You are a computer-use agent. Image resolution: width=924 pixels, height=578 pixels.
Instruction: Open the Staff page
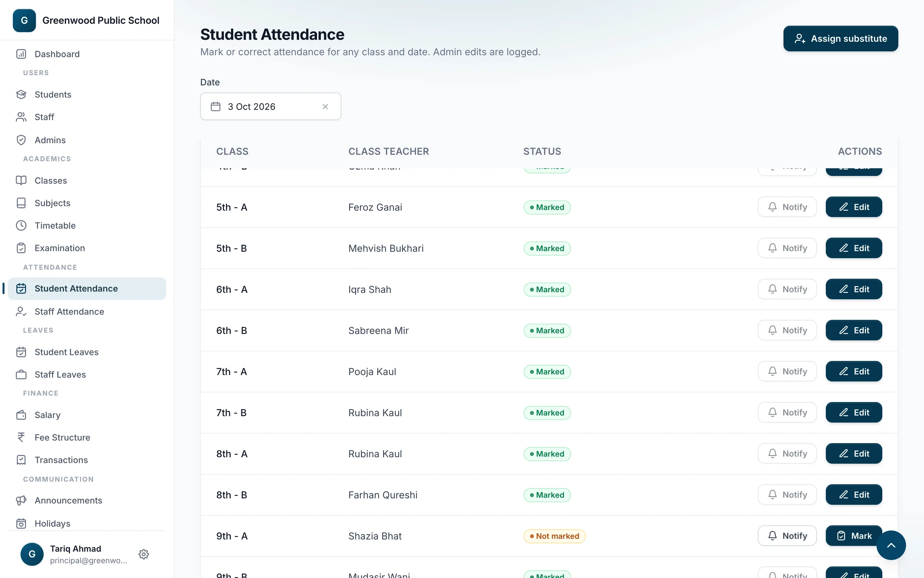pyautogui.click(x=87, y=117)
